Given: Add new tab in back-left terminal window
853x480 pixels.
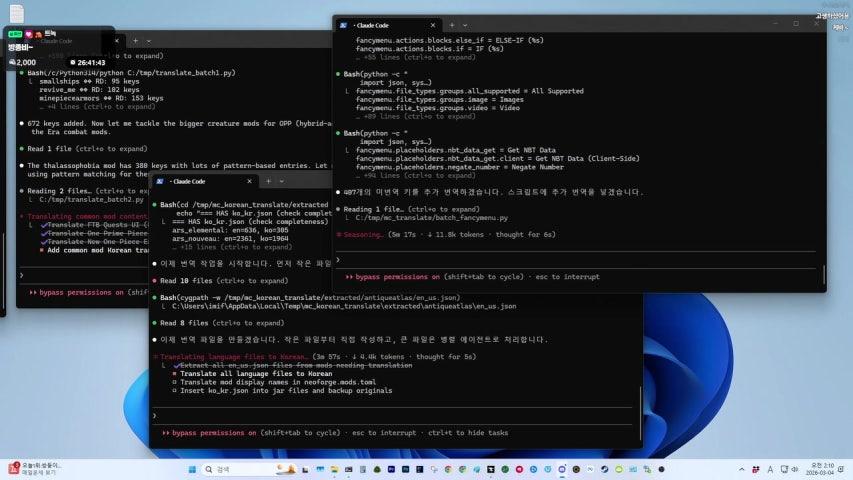Looking at the screenshot, I should [x=134, y=41].
